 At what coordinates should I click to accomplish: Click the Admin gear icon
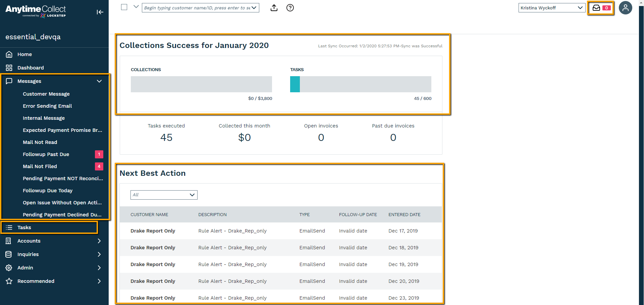click(9, 268)
